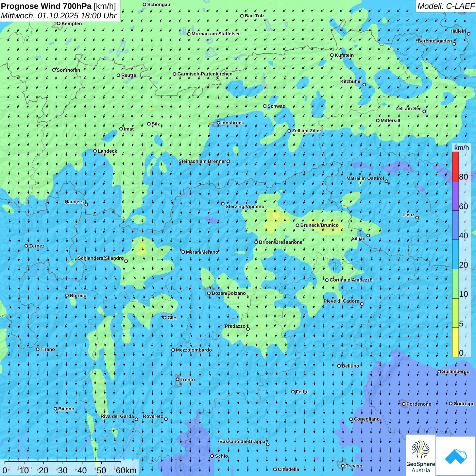Click the Bad Tölz location marker

pos(242,16)
